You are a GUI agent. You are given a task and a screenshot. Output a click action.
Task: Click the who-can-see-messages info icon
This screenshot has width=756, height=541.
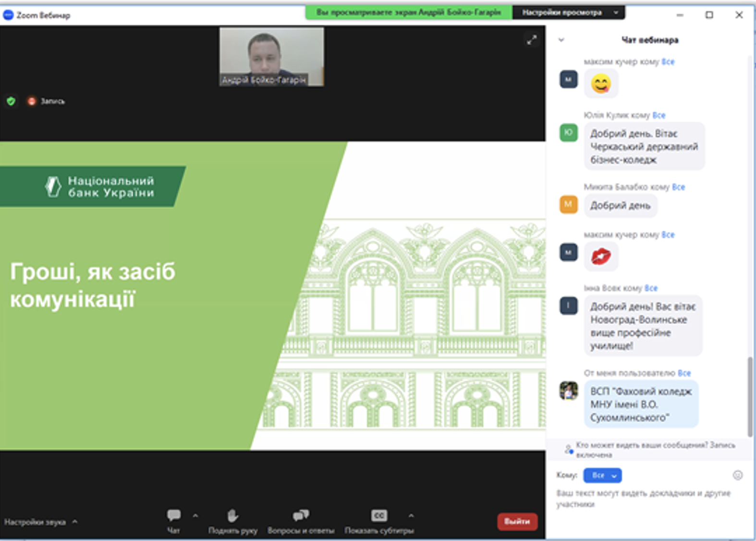click(569, 450)
